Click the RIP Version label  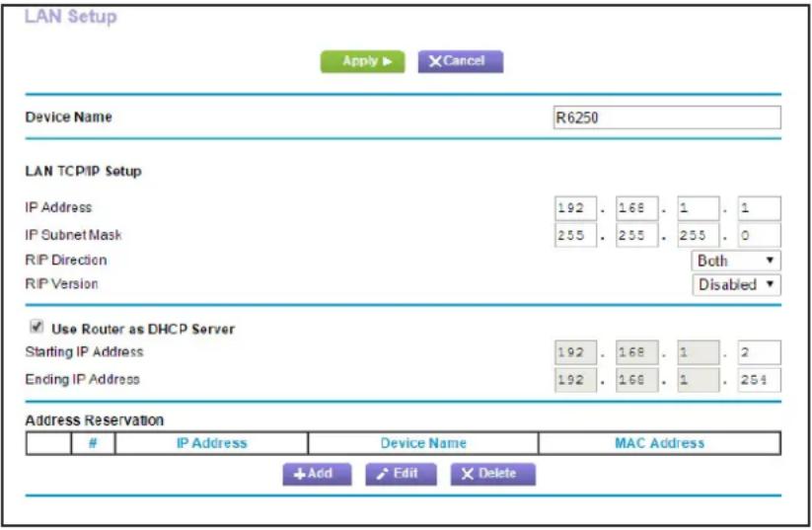coord(61,284)
